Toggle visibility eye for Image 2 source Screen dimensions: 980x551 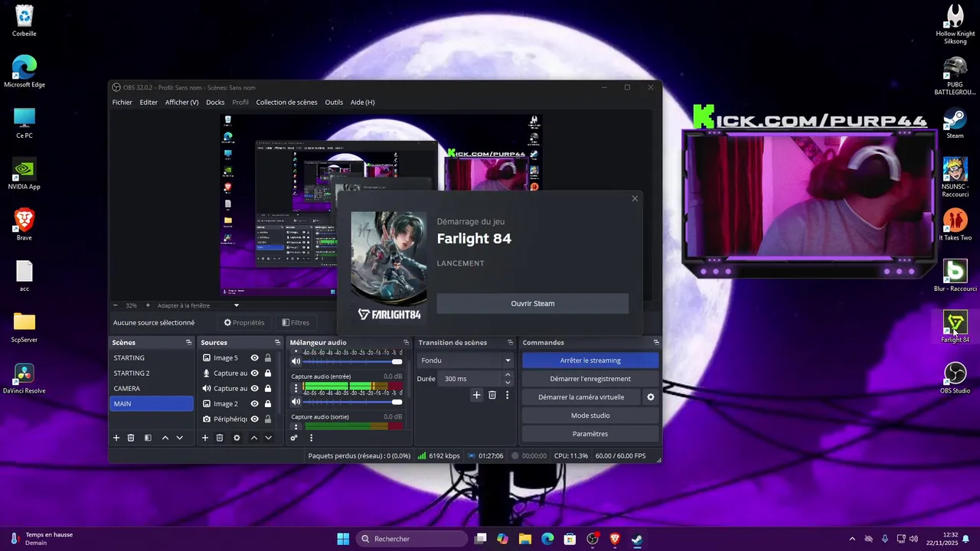point(255,403)
